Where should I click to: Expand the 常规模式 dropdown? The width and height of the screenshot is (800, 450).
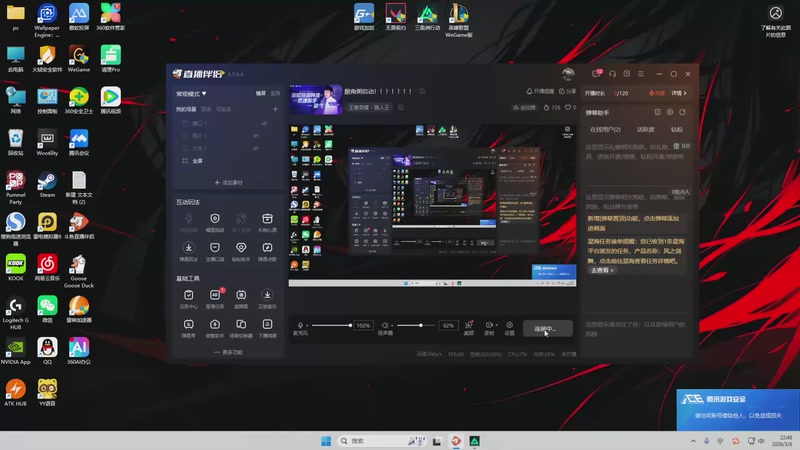pos(191,94)
